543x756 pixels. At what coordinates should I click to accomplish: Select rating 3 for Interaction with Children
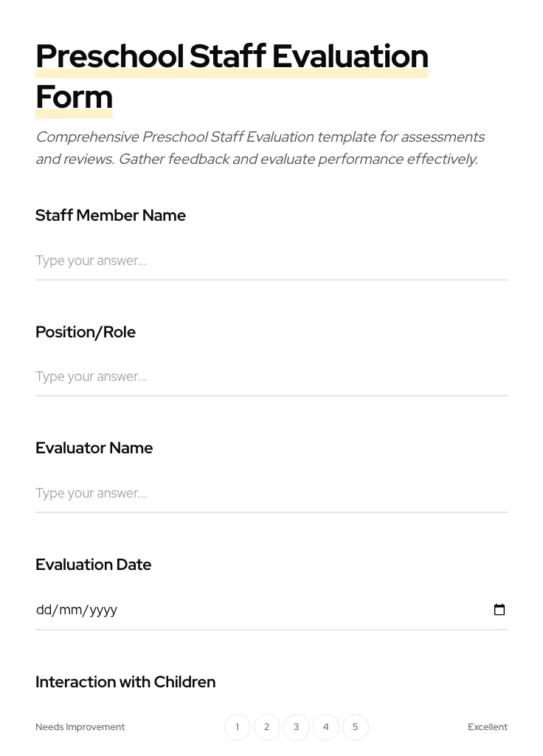pyautogui.click(x=296, y=726)
